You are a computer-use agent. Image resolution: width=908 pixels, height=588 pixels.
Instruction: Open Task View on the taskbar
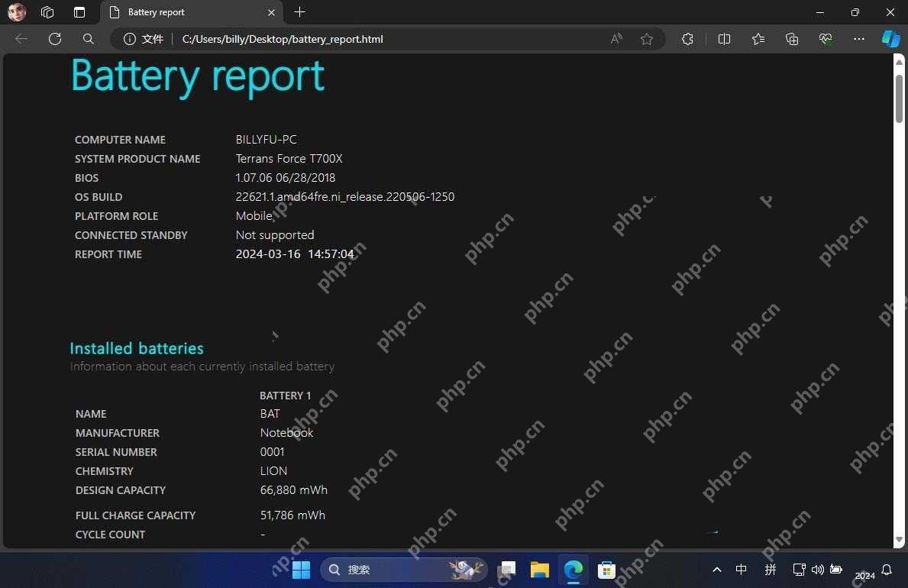508,570
